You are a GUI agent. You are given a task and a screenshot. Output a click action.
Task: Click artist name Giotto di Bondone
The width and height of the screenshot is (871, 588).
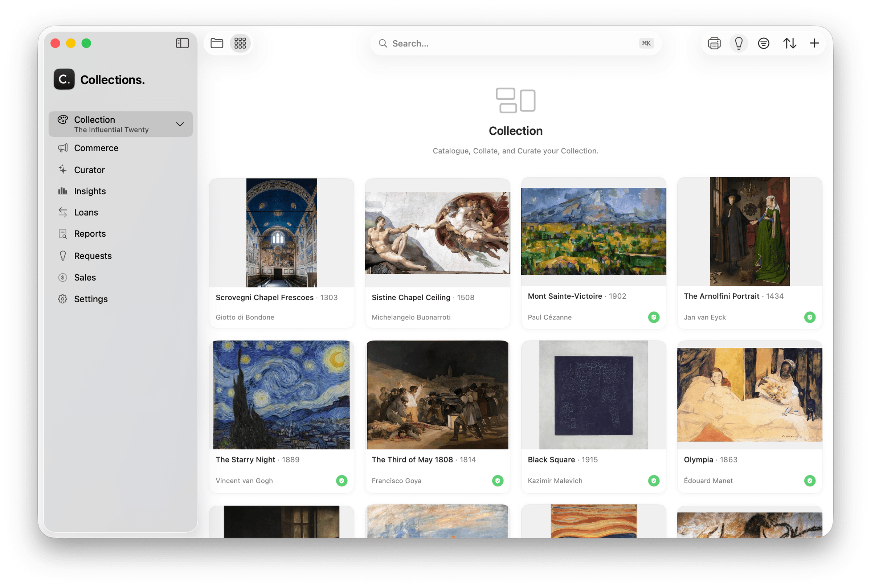click(245, 318)
